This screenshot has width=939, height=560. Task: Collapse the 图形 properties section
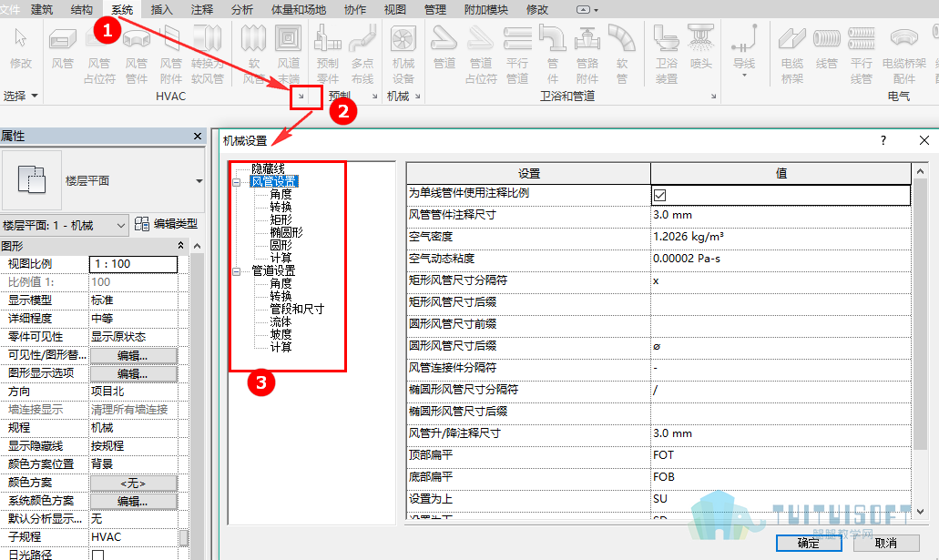(x=180, y=246)
